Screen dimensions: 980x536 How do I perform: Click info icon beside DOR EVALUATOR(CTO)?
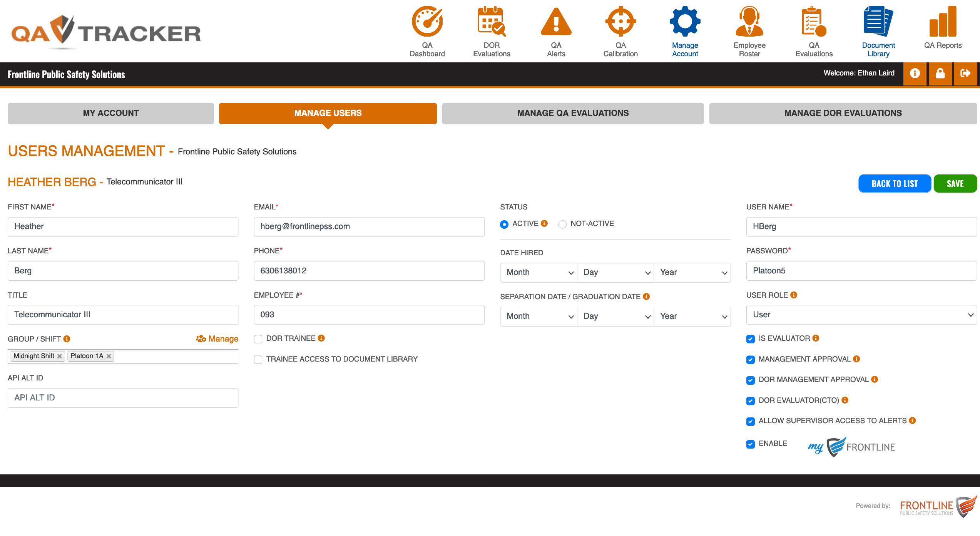click(x=845, y=400)
